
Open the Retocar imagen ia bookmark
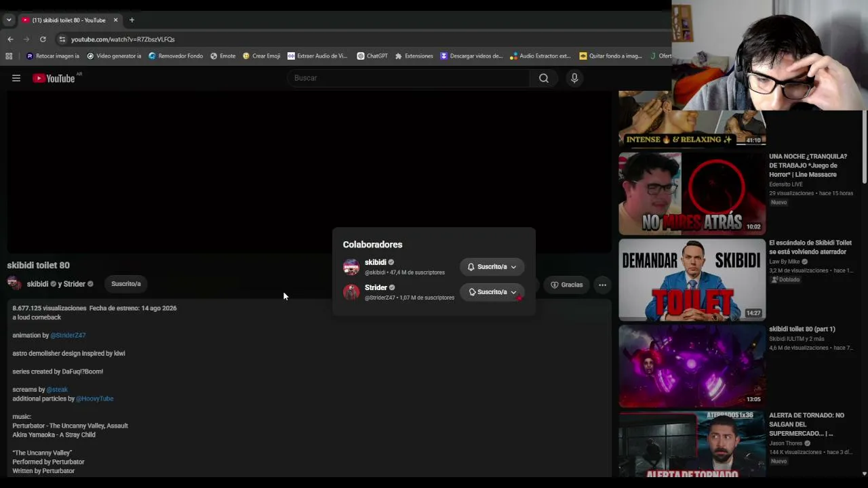point(53,56)
